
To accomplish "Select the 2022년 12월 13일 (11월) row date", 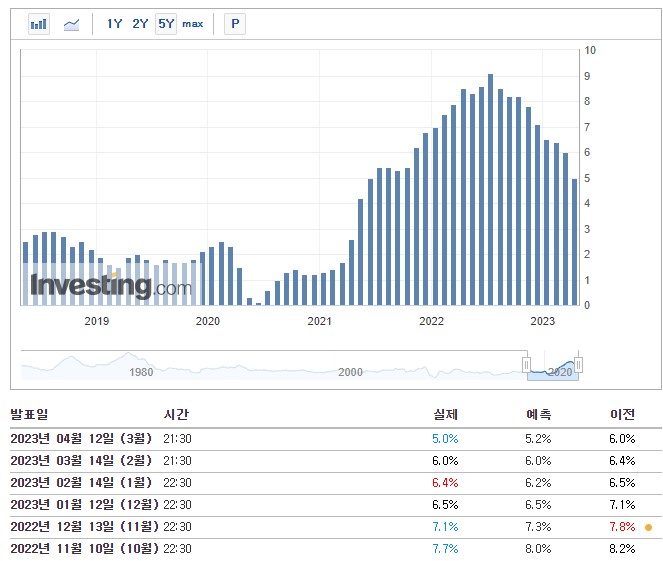I will point(85,526).
